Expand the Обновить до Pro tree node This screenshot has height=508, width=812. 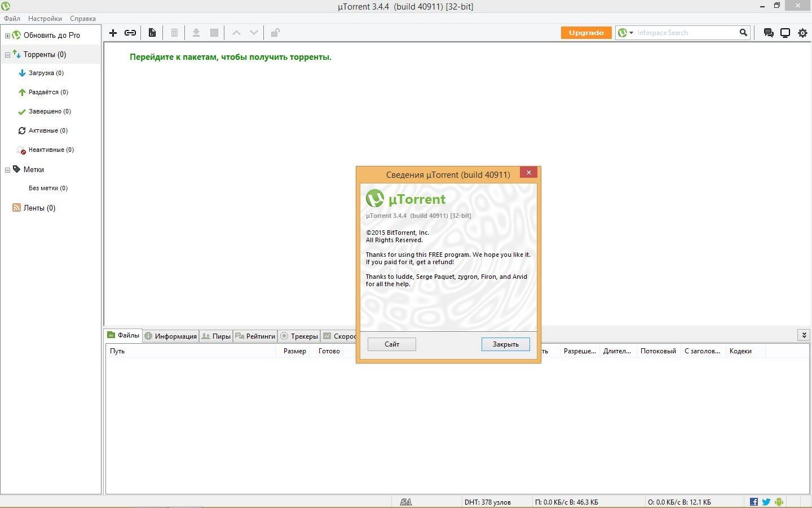7,36
